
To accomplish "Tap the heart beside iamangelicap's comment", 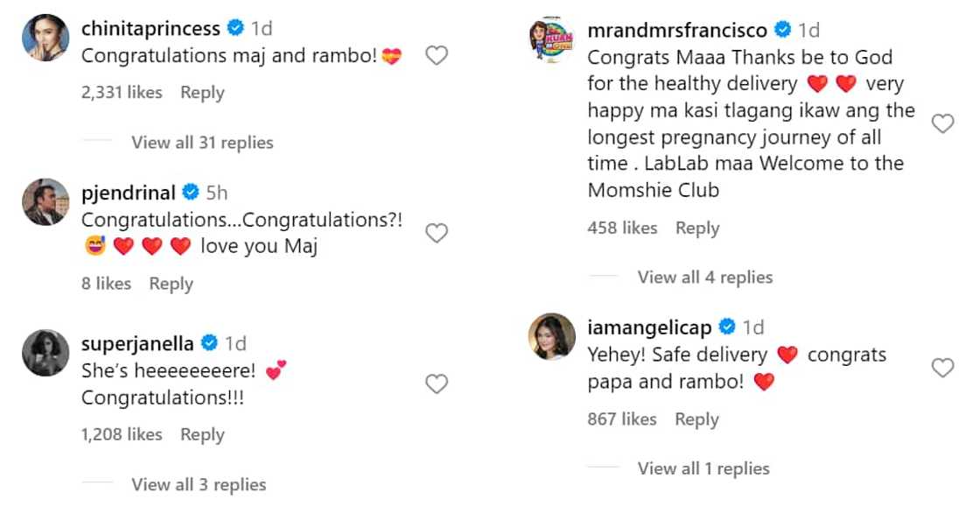I will 942,368.
